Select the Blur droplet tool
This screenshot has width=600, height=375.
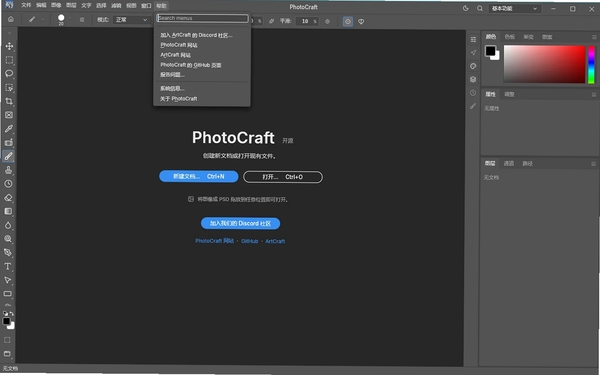(9, 225)
